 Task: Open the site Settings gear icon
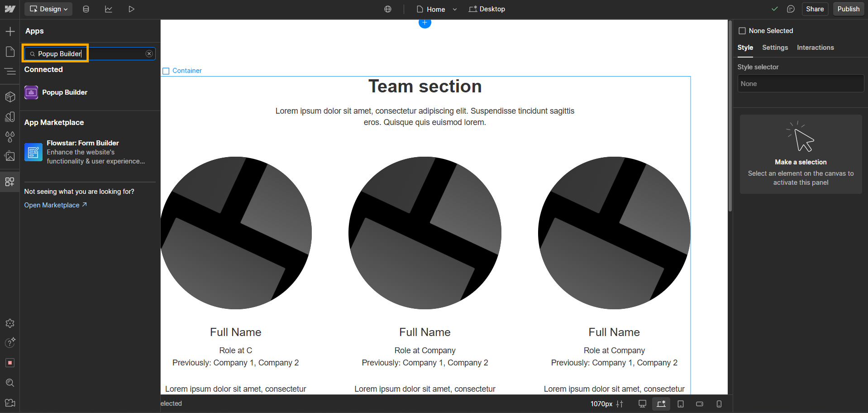[10, 323]
